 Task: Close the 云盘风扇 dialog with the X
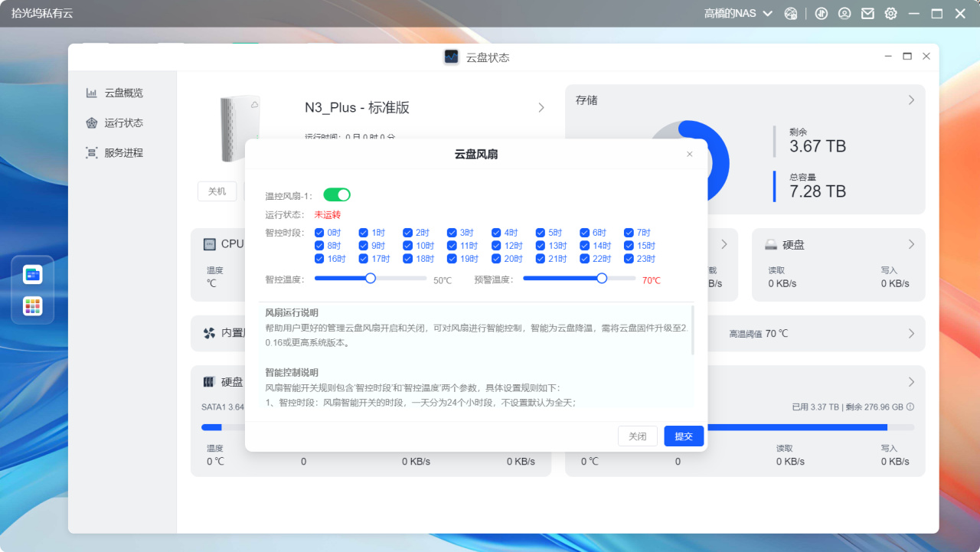click(x=689, y=154)
